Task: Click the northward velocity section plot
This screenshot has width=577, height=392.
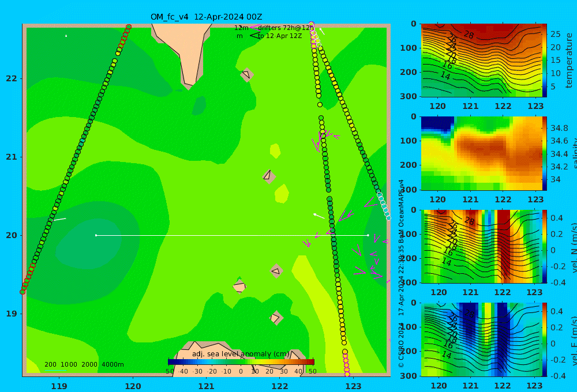Action: click(x=481, y=246)
